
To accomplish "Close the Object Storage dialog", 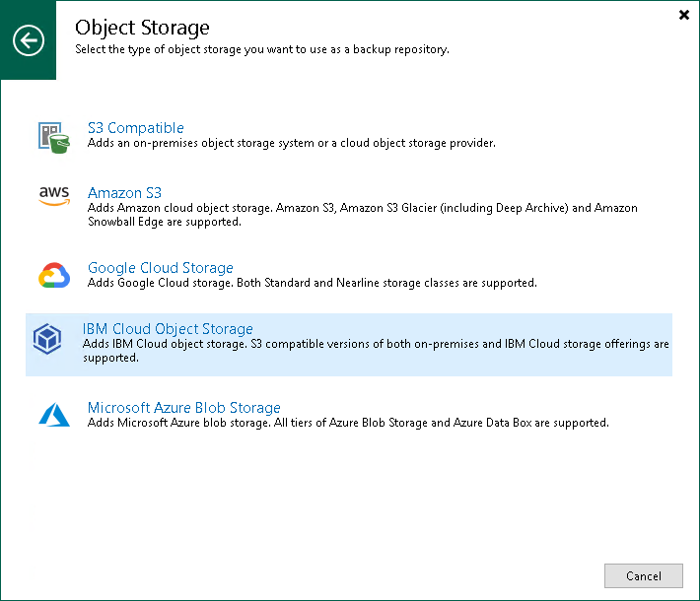I will click(x=684, y=15).
